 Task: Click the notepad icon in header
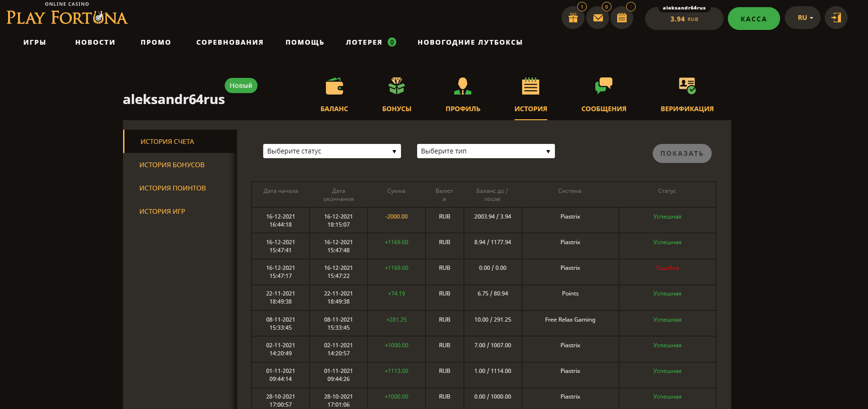tap(622, 18)
